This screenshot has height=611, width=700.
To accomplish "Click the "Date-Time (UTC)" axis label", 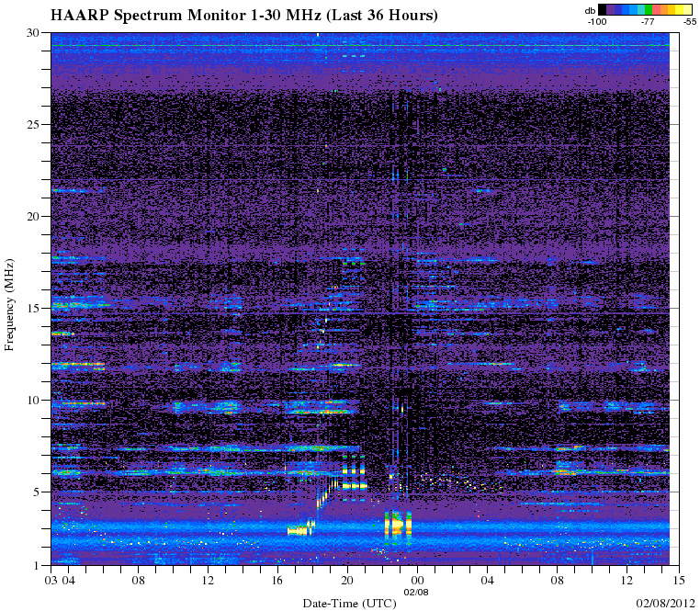I will pos(350,604).
